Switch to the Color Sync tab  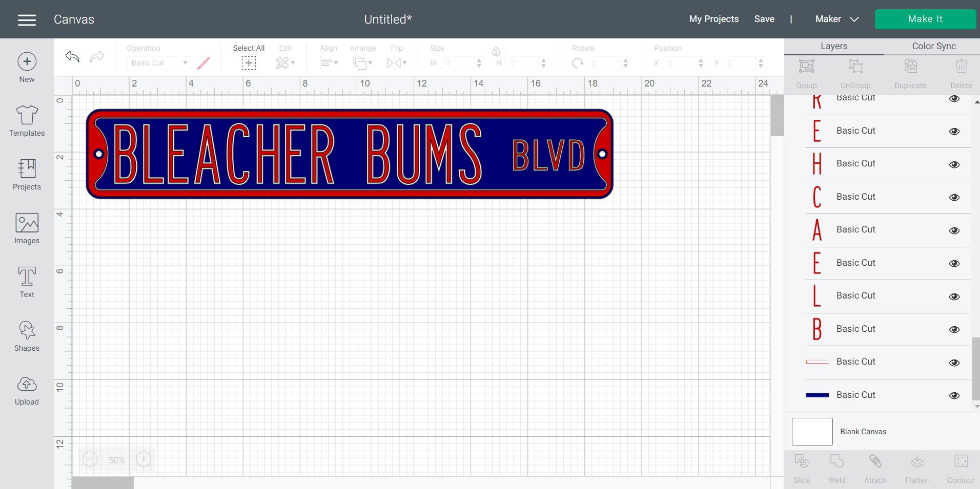point(933,46)
